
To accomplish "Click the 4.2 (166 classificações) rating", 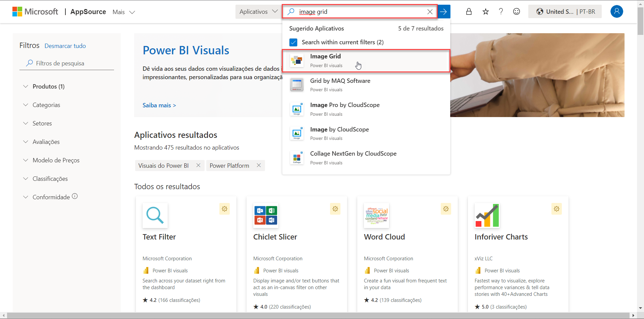I will pos(171,300).
